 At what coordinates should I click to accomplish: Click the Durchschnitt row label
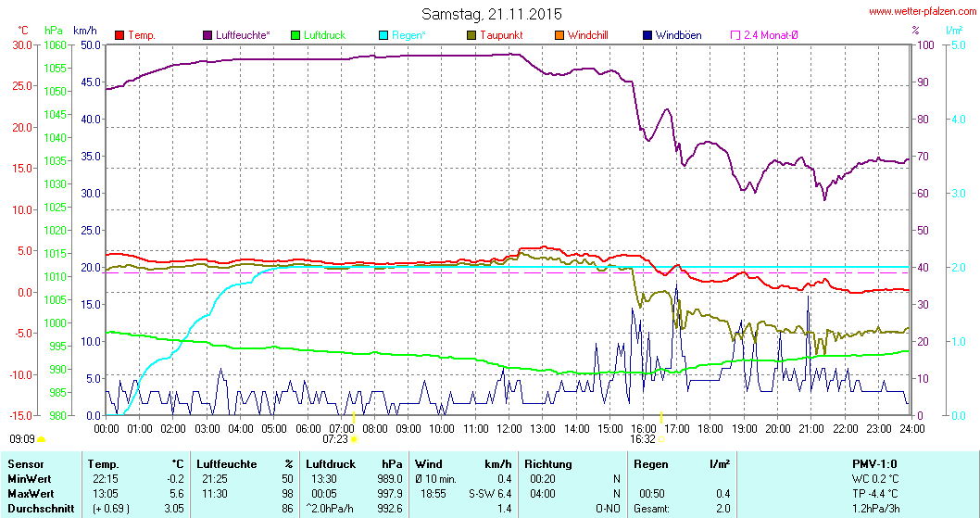[41, 509]
